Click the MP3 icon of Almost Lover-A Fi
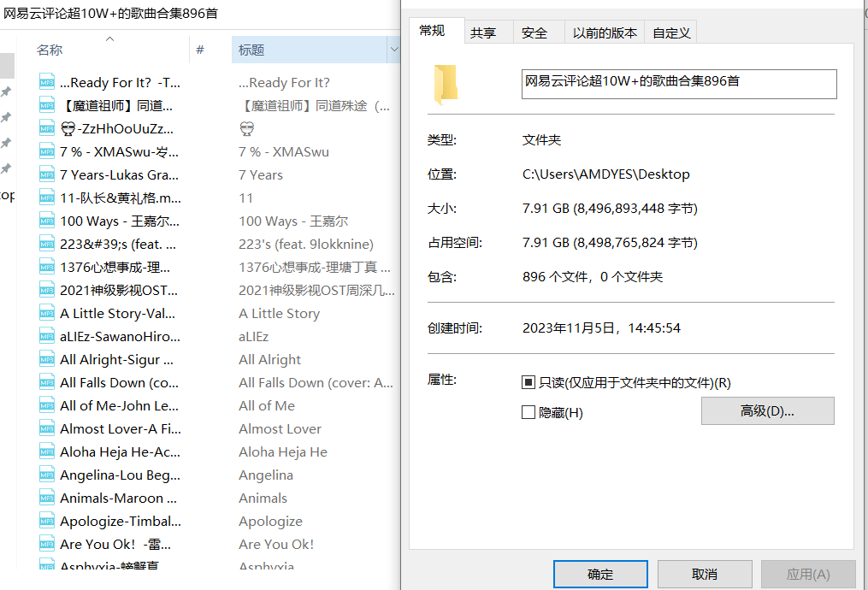The image size is (868, 590). (x=47, y=429)
